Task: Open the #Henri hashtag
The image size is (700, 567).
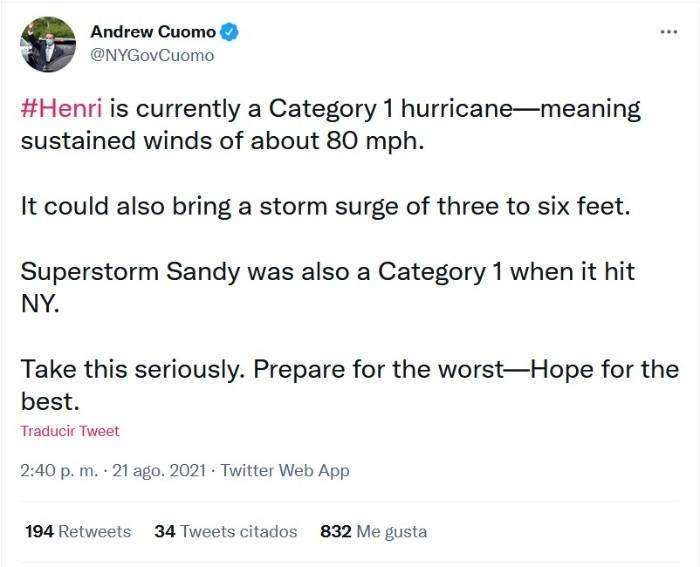Action: 62,108
